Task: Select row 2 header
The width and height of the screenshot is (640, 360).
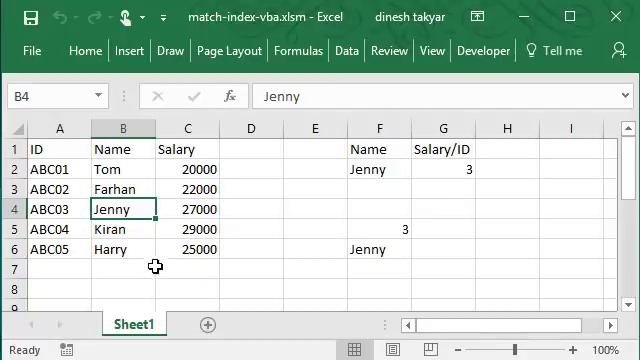Action: coord(14,169)
